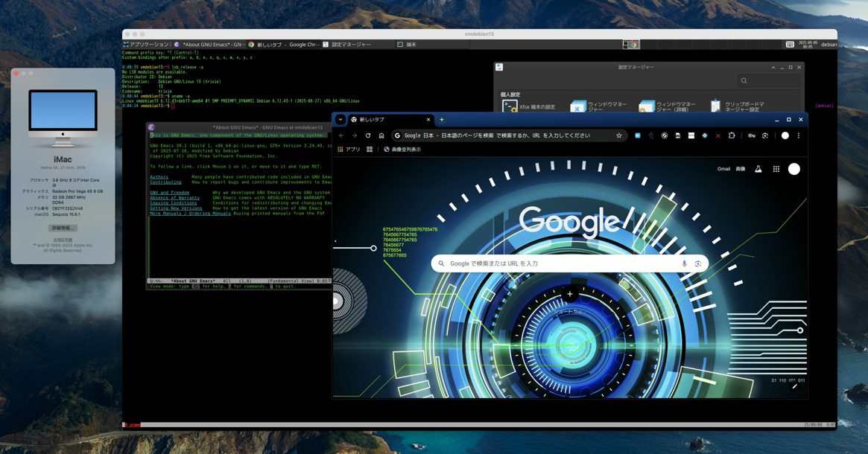Follow the GNU and Freedom link in Emacs
The image size is (868, 454).
point(169,193)
